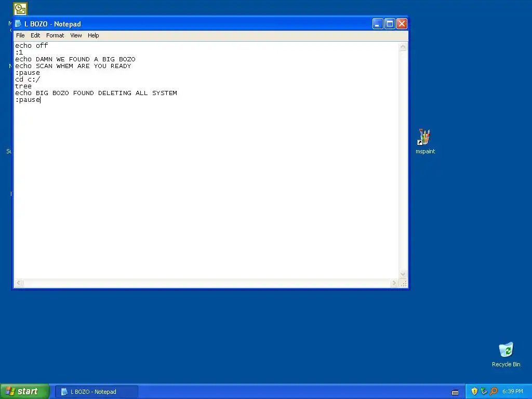Click the 'tree' line
Screen dimensions: 532x399
point(23,86)
